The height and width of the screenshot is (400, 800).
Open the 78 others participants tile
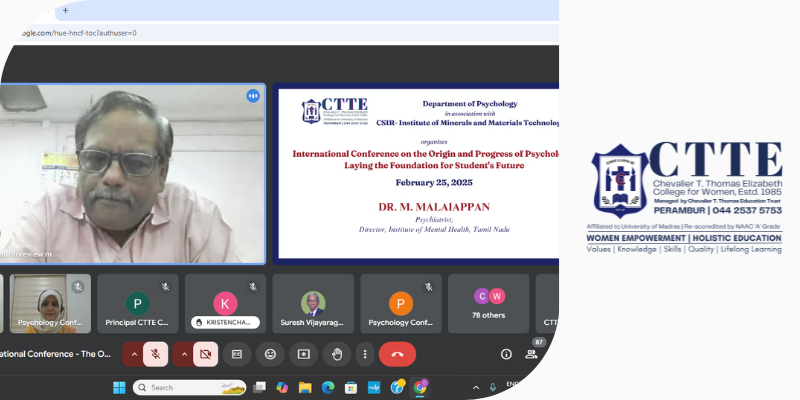point(489,304)
